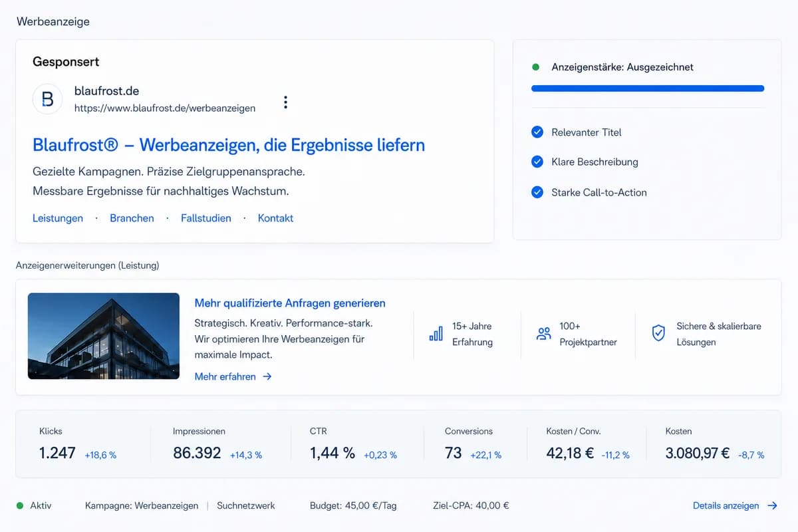798x532 pixels.
Task: Select the Kosten / Conv. value 42,18 €
Action: pyautogui.click(x=570, y=453)
